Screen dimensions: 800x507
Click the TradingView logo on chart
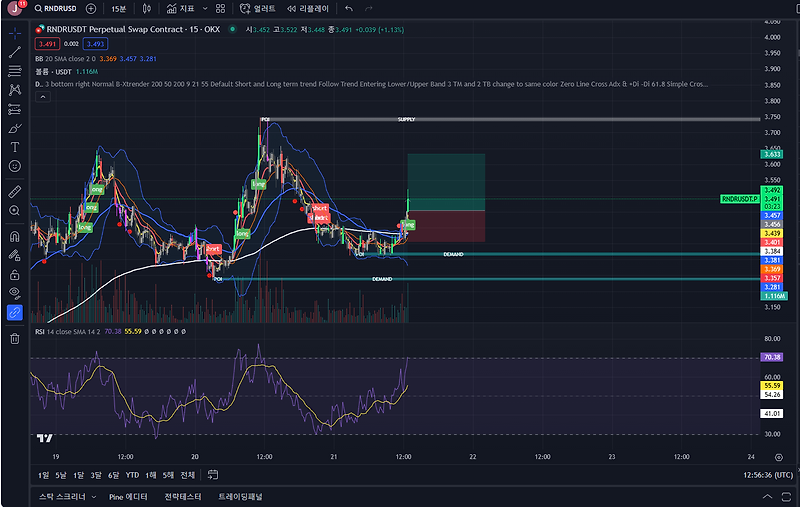[x=44, y=438]
